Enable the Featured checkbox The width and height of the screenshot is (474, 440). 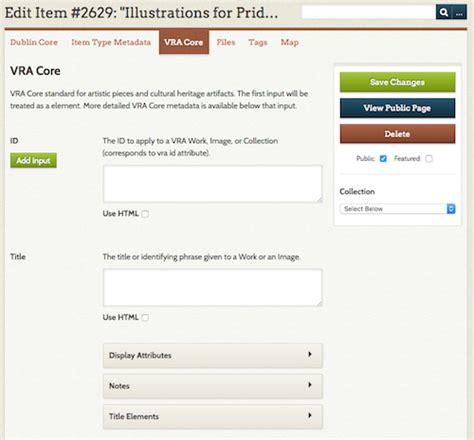pyautogui.click(x=429, y=159)
